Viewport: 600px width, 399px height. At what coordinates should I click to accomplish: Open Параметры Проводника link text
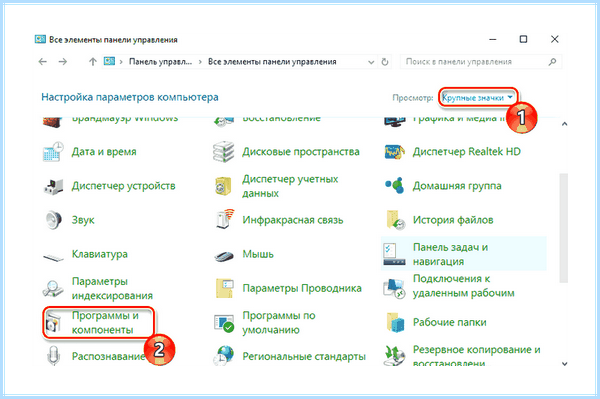(302, 288)
